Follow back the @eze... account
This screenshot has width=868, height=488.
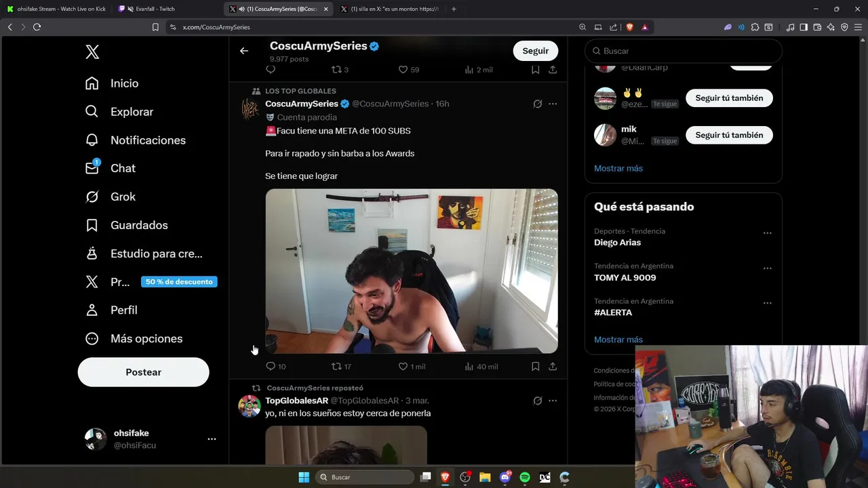point(729,98)
